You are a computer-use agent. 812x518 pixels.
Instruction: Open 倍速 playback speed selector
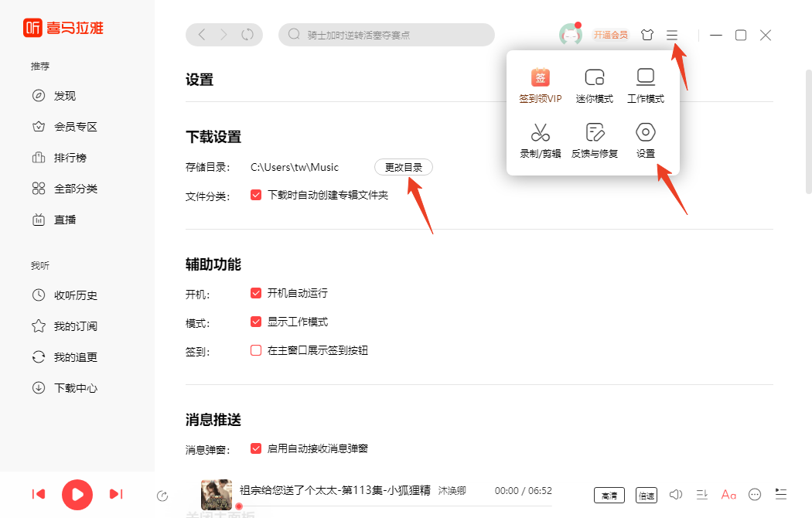[646, 496]
